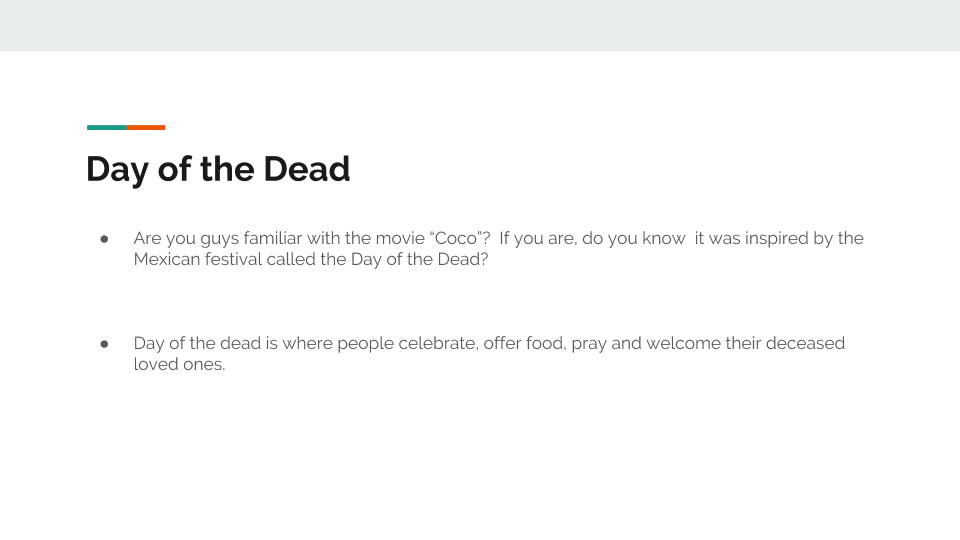960x540 pixels.
Task: Click the words "loved ones." in second bullet
Action: (179, 364)
